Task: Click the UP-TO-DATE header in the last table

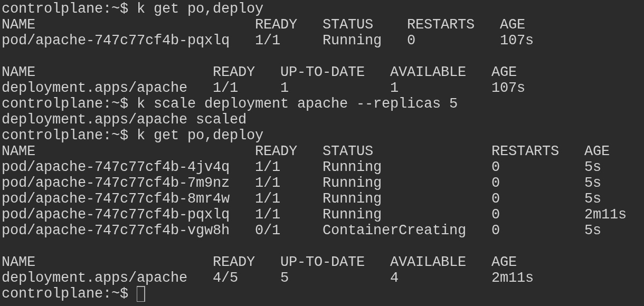Action: [x=322, y=262]
